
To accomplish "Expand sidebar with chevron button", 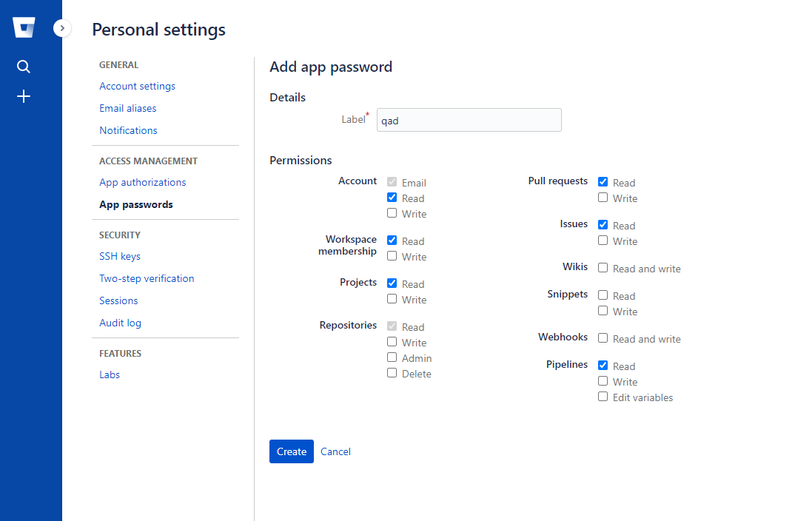I will click(x=62, y=28).
